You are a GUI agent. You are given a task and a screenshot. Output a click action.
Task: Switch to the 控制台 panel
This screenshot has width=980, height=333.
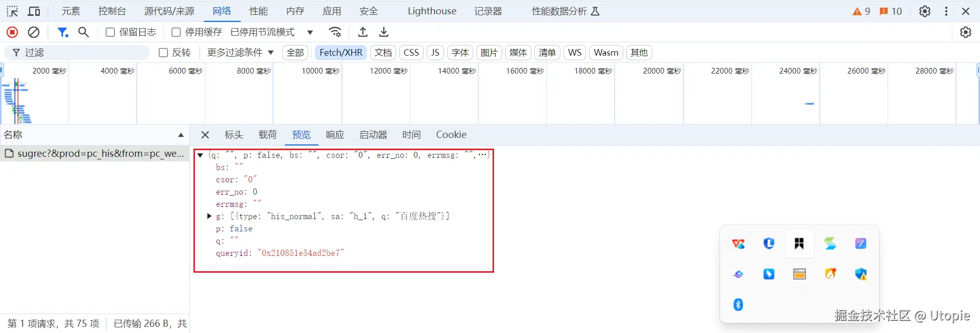112,11
